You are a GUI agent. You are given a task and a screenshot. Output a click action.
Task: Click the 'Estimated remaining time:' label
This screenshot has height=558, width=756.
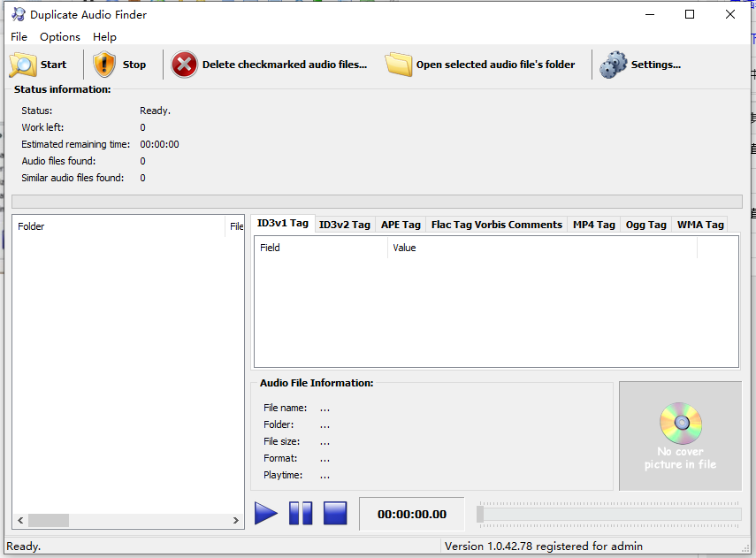point(76,144)
